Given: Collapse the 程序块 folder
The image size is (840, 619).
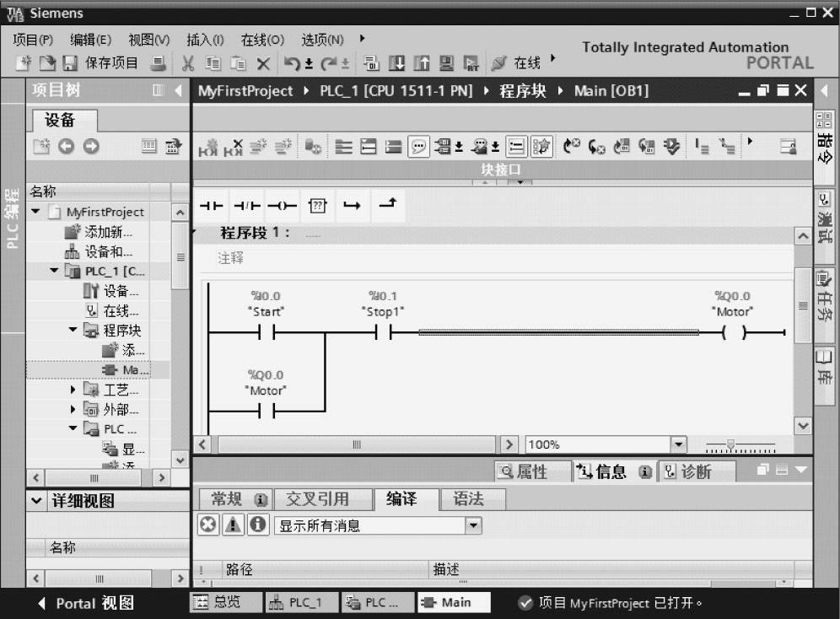Looking at the screenshot, I should pyautogui.click(x=73, y=330).
